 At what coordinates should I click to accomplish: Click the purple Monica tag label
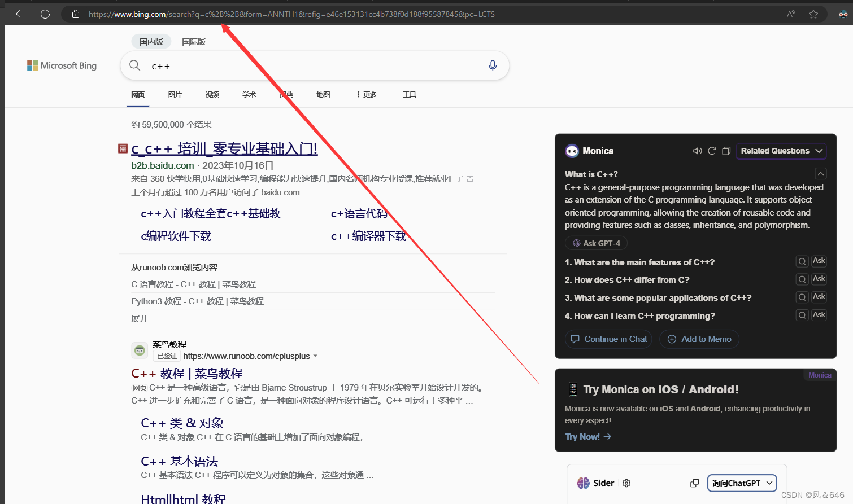pos(820,375)
